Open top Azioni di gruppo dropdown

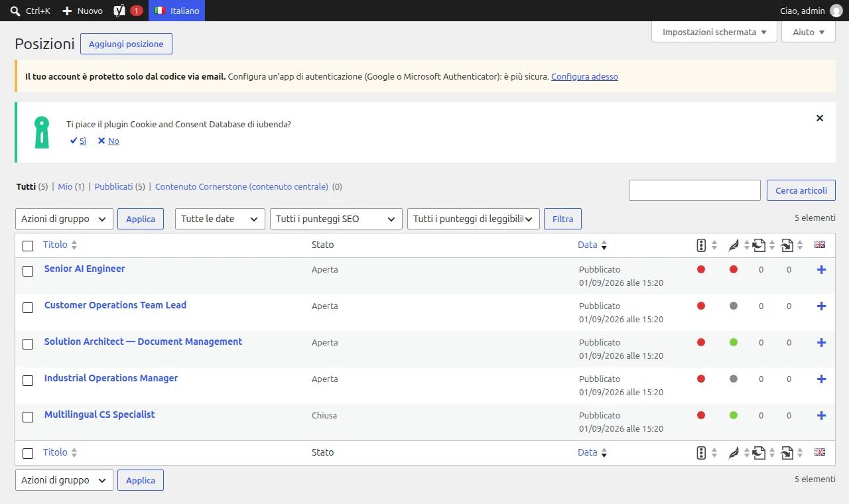coord(64,219)
